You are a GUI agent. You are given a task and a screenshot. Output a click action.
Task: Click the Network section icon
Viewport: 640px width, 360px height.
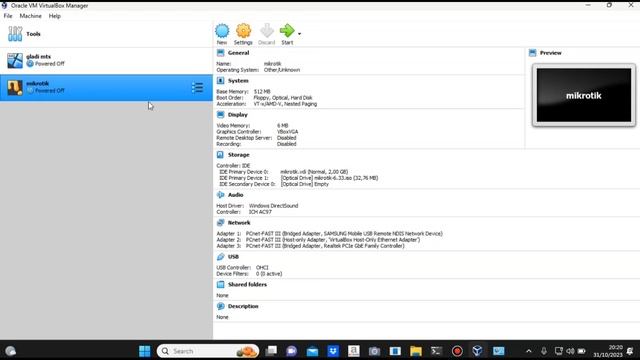(220, 222)
